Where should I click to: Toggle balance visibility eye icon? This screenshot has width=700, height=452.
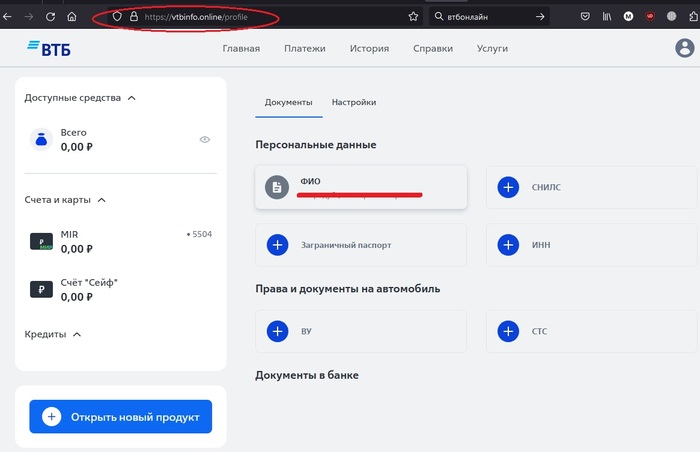tap(204, 140)
